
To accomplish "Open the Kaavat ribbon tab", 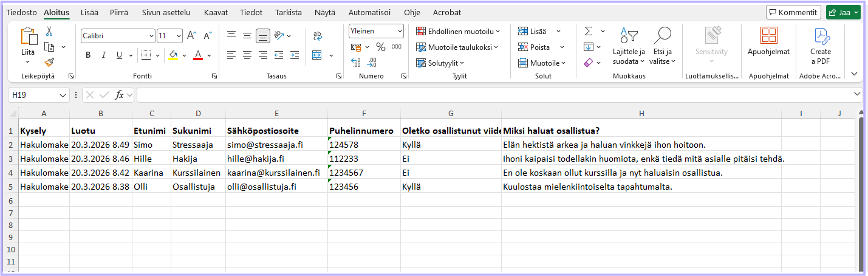I will pos(216,12).
